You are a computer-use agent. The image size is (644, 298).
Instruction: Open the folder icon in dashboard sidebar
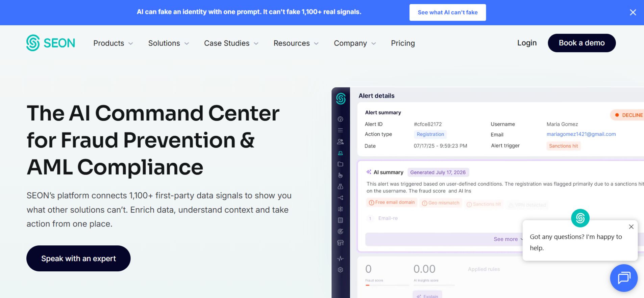340,164
